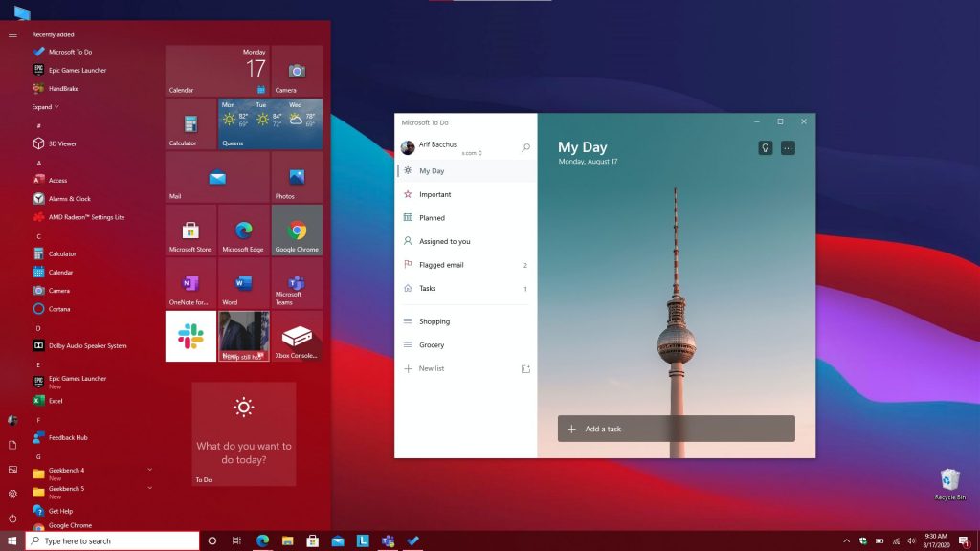Screen dimensions: 980x551
Task: Open Recycle Bin on desktop
Action: point(950,485)
